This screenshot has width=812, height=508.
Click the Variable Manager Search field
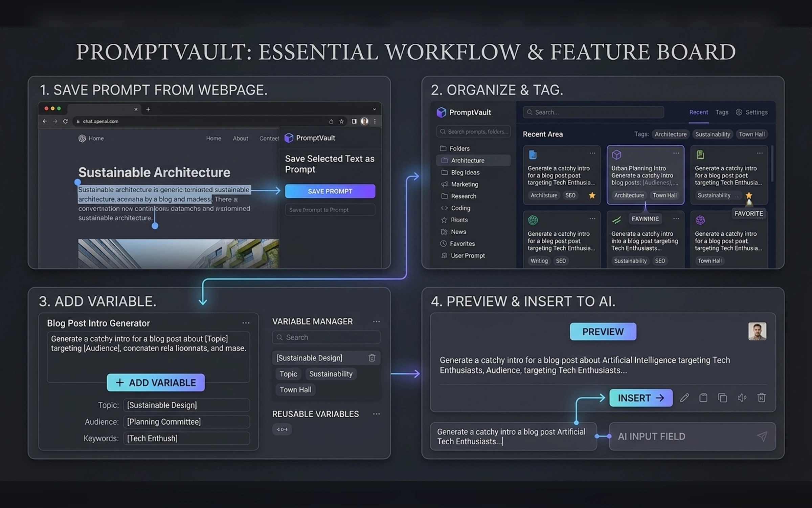coord(326,337)
